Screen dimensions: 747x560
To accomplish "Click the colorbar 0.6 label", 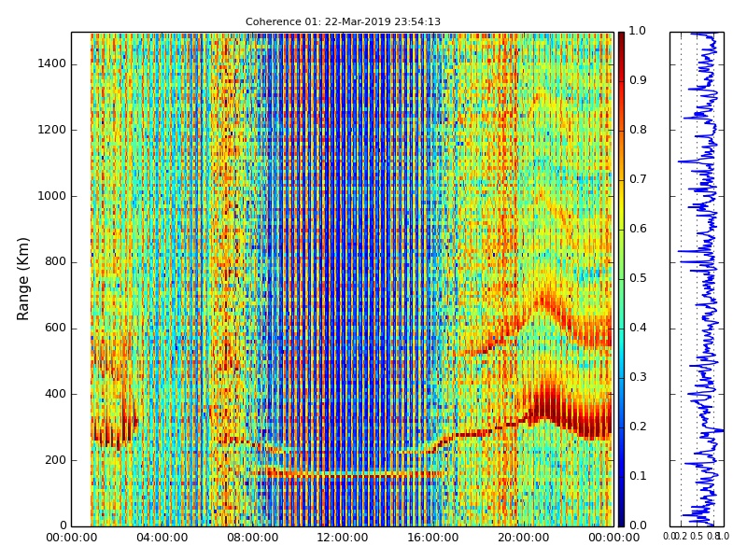I will pos(638,229).
